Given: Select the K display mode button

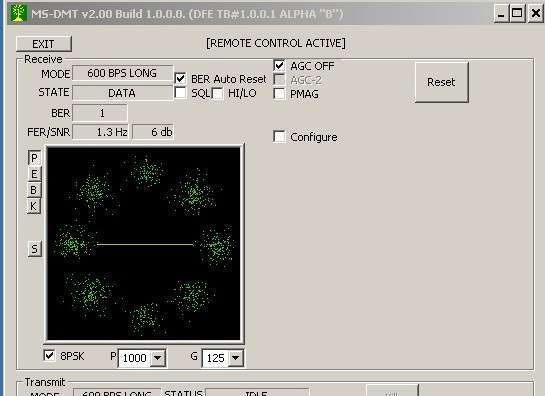Looking at the screenshot, I should [x=34, y=206].
